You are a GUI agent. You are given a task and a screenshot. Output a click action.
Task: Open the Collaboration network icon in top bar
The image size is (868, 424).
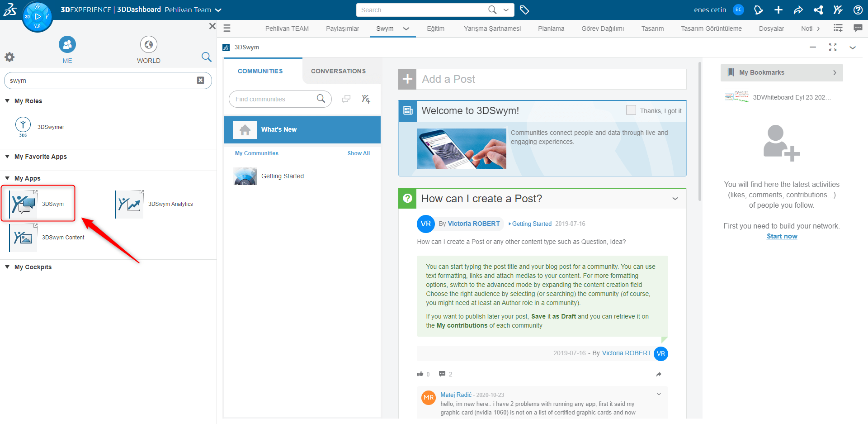[x=818, y=10]
